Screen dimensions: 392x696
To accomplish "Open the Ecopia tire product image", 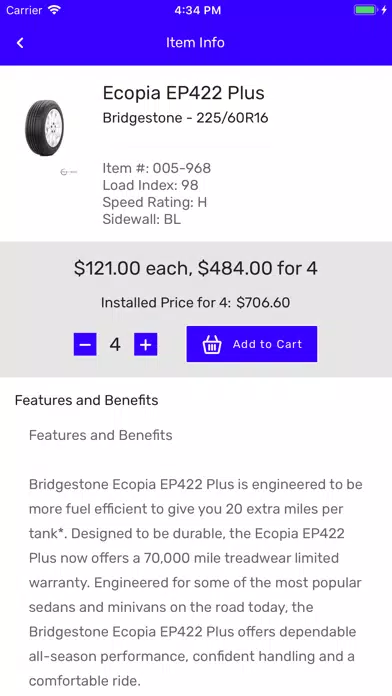I will tap(44, 127).
